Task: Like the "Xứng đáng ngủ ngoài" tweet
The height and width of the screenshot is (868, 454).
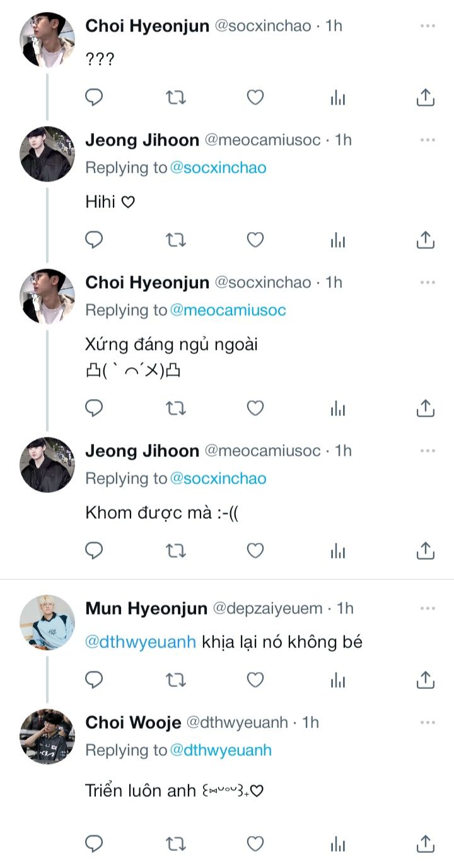Action: tap(255, 408)
